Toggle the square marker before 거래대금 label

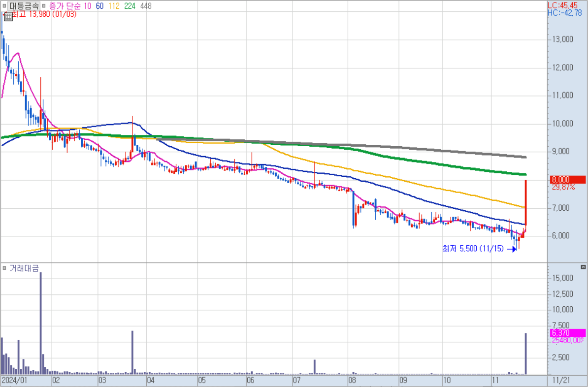click(x=4, y=268)
